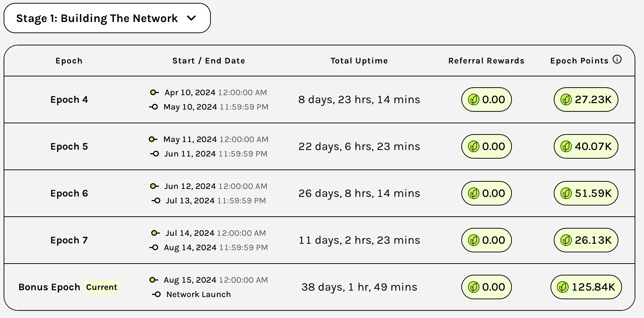Click the Epoch Points info icon
644x318 pixels.
617,59
